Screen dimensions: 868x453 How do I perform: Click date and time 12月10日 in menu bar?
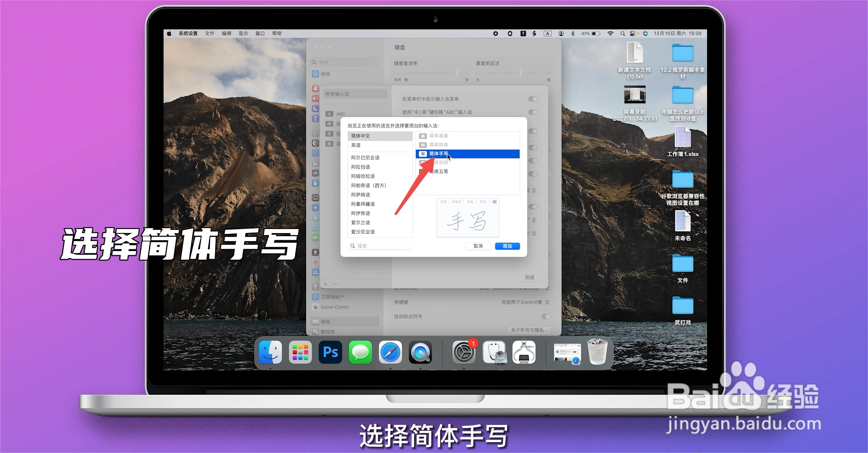coord(677,33)
